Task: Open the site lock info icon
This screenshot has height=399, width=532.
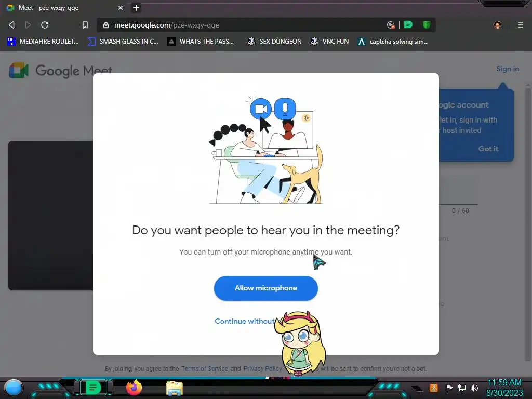Action: pyautogui.click(x=106, y=25)
